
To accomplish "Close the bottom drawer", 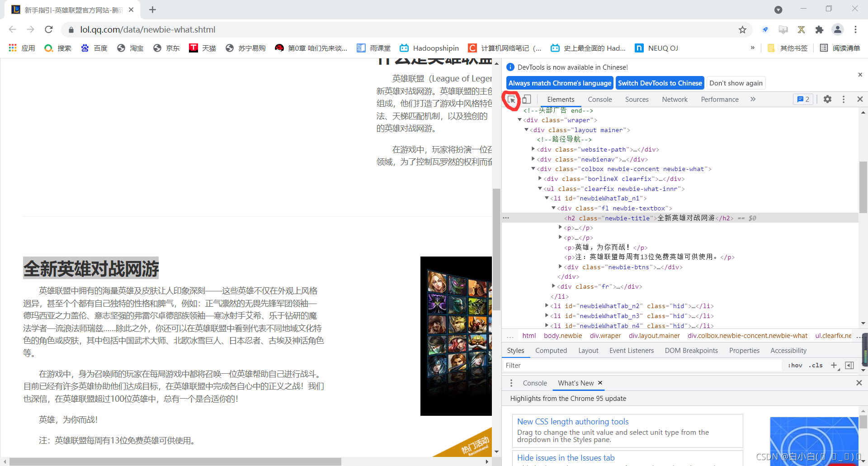I will coord(859,383).
